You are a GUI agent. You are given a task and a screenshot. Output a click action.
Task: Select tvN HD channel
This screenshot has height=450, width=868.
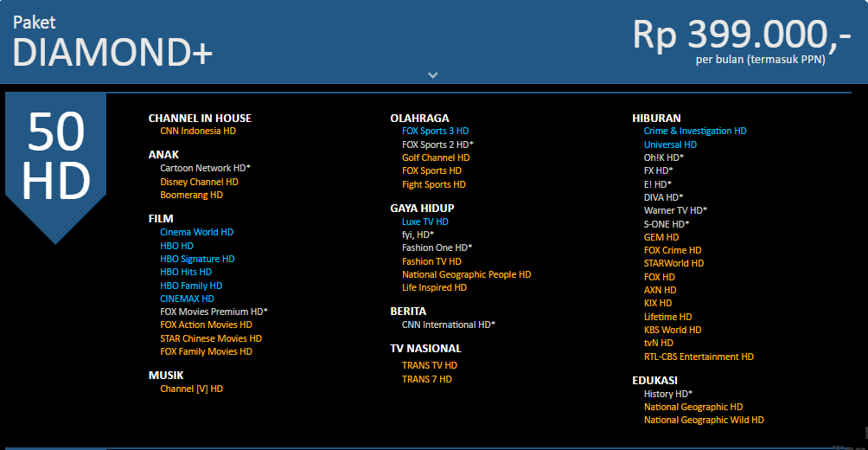658,343
